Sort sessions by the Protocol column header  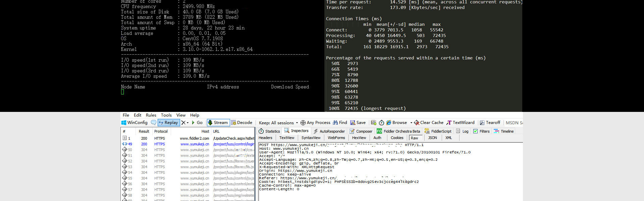point(161,131)
